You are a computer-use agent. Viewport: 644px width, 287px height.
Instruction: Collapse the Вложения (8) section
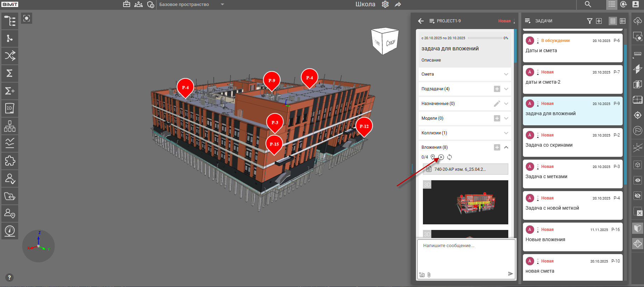[x=506, y=147]
